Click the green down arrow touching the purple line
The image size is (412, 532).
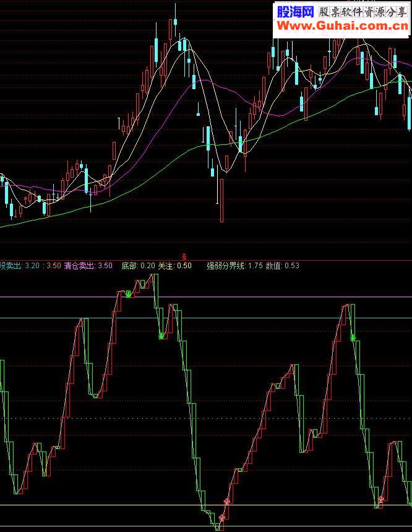point(129,294)
